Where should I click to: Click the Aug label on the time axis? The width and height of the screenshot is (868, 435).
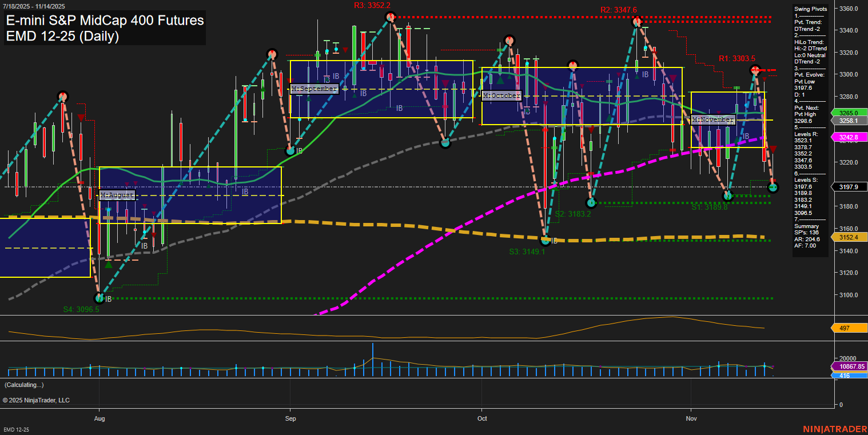pyautogui.click(x=99, y=418)
